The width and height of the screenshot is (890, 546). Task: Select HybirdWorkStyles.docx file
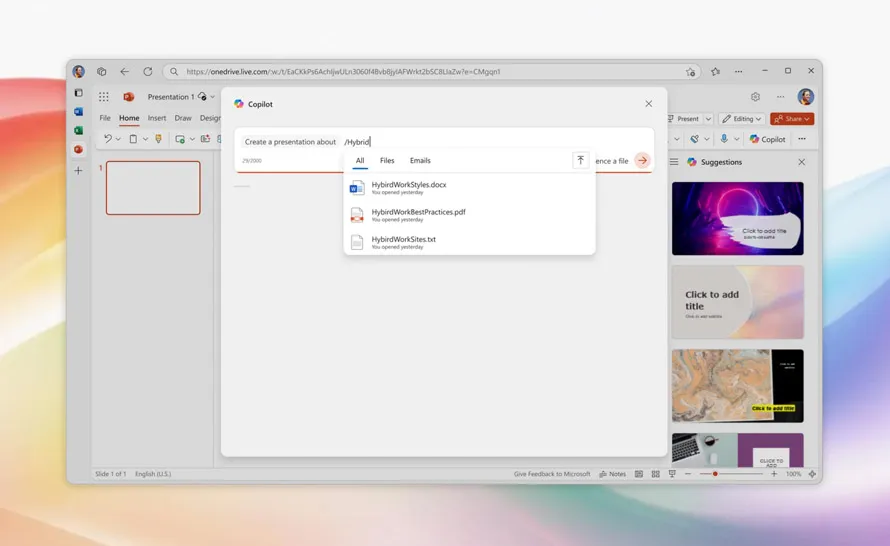coord(469,187)
